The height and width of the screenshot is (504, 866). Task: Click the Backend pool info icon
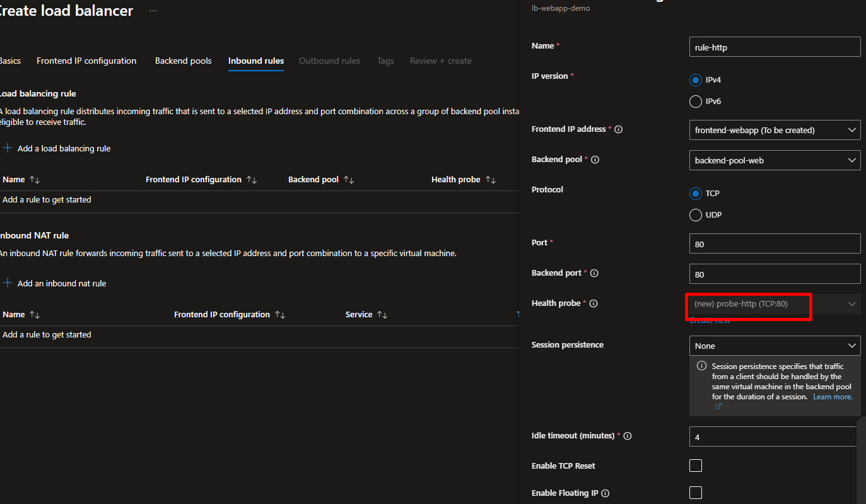pyautogui.click(x=595, y=160)
